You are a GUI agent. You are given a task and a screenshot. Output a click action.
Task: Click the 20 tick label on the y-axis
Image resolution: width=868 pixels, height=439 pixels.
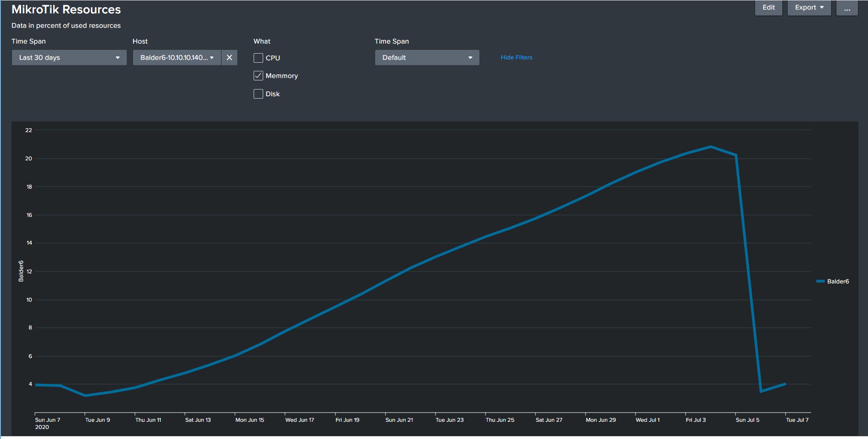(29, 158)
